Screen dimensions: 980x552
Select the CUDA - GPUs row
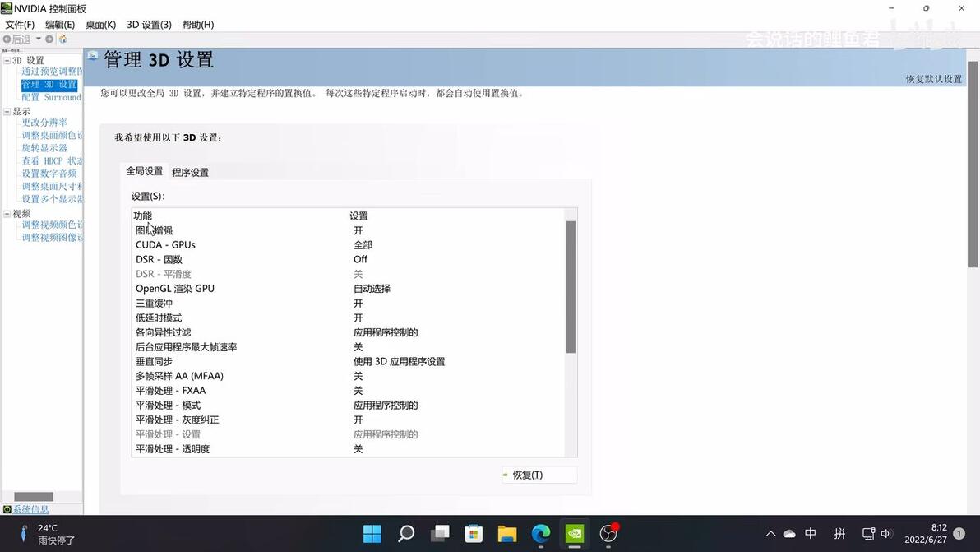(x=348, y=244)
